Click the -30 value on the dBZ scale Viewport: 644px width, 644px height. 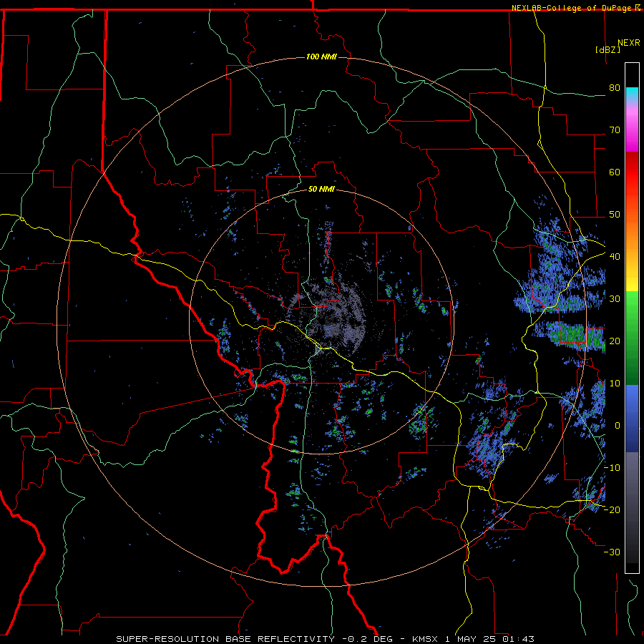click(x=612, y=552)
